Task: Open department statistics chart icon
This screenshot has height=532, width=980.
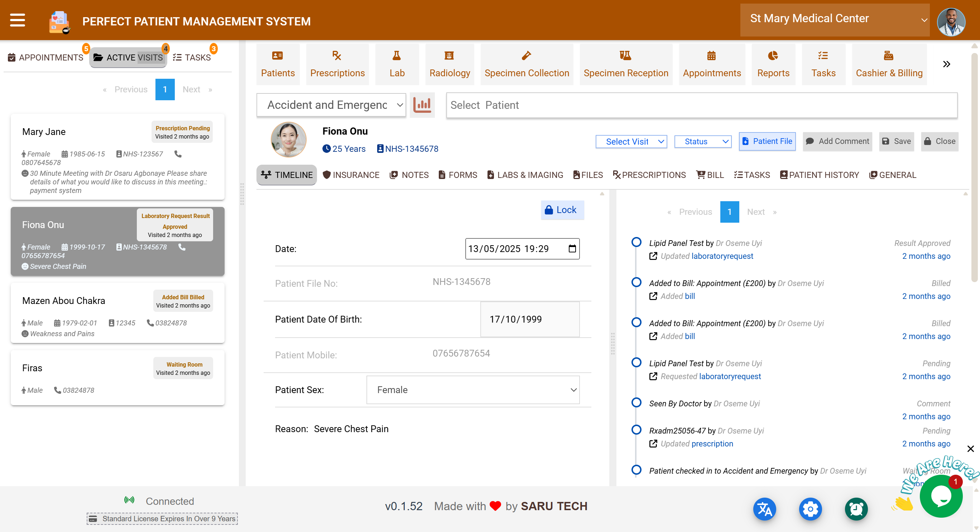Action: [422, 105]
